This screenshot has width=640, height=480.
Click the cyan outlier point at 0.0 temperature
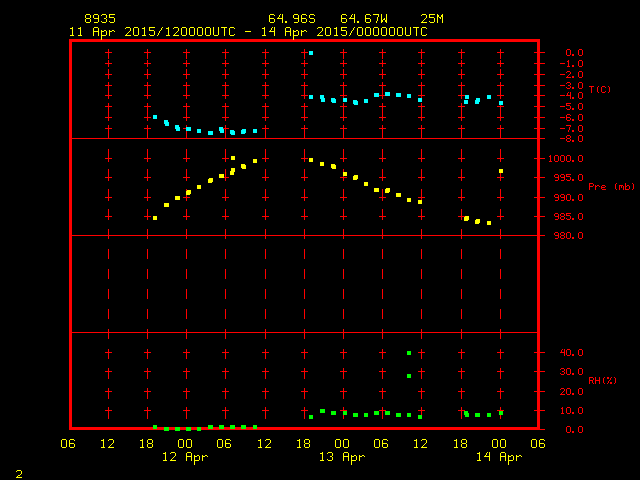coord(311,53)
